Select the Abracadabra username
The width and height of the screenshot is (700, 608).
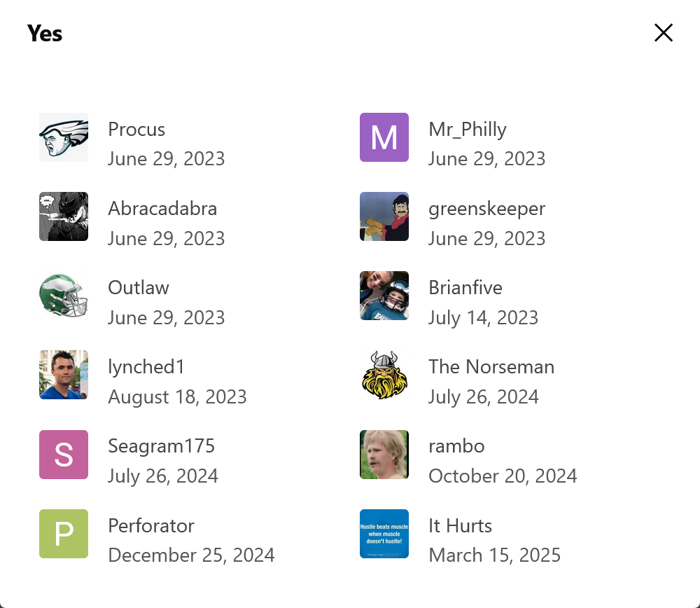pyautogui.click(x=162, y=209)
